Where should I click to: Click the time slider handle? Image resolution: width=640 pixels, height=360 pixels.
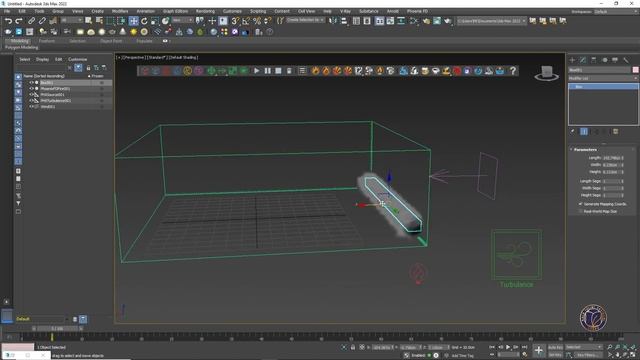pyautogui.click(x=57, y=328)
